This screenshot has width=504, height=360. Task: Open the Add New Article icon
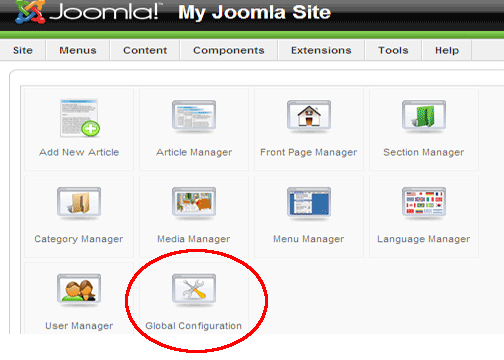[x=80, y=118]
